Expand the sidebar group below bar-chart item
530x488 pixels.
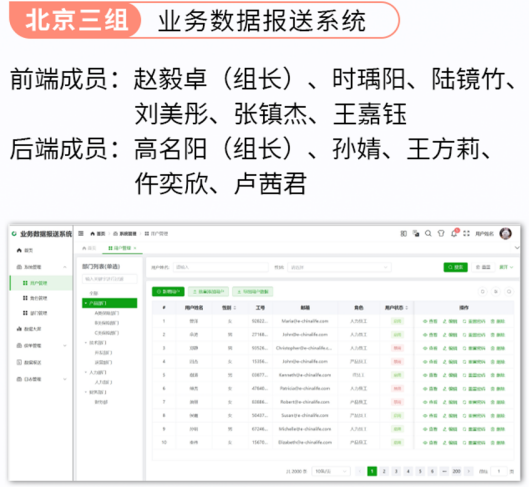(x=41, y=346)
